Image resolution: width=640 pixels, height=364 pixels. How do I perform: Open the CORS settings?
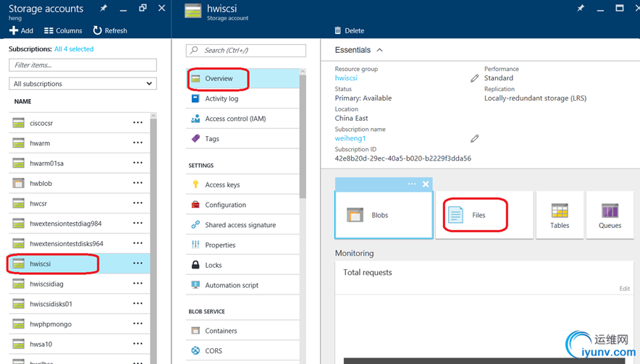[x=243, y=350]
